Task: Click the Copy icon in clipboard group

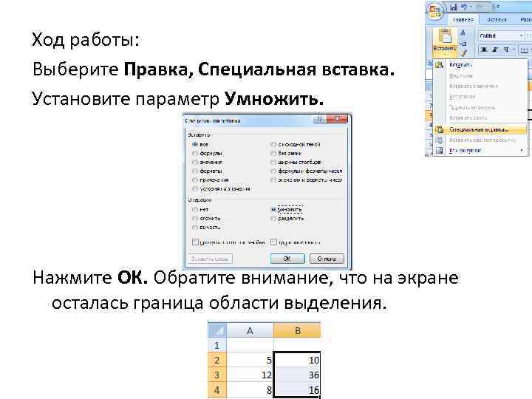Action: (463, 44)
